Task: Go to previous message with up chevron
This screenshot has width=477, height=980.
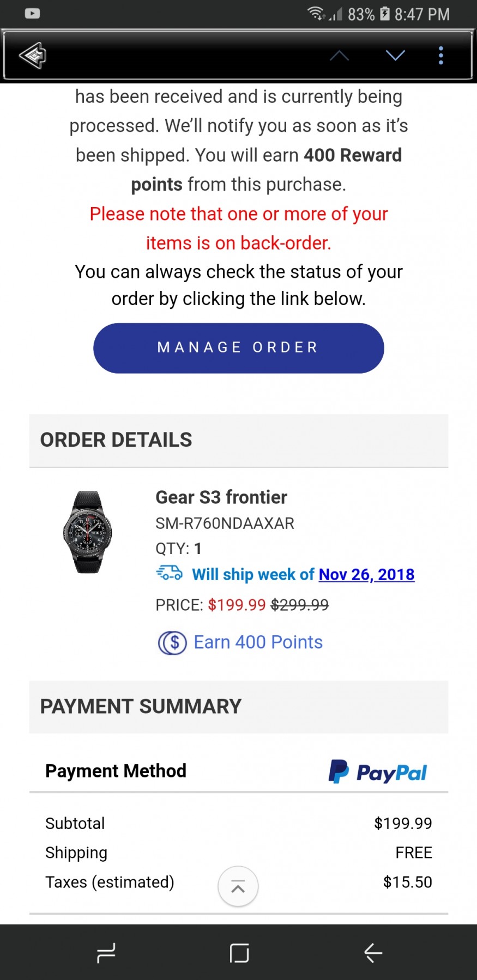Action: (339, 55)
